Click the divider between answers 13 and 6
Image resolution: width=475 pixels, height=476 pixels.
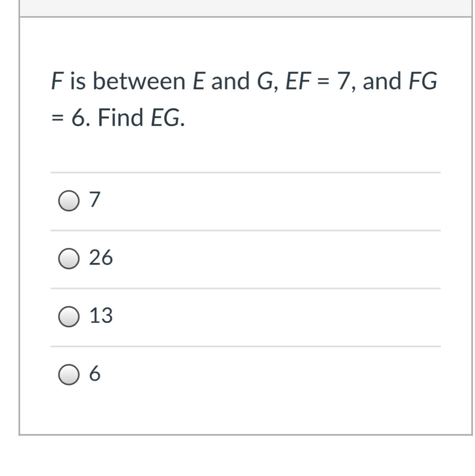[245, 346]
